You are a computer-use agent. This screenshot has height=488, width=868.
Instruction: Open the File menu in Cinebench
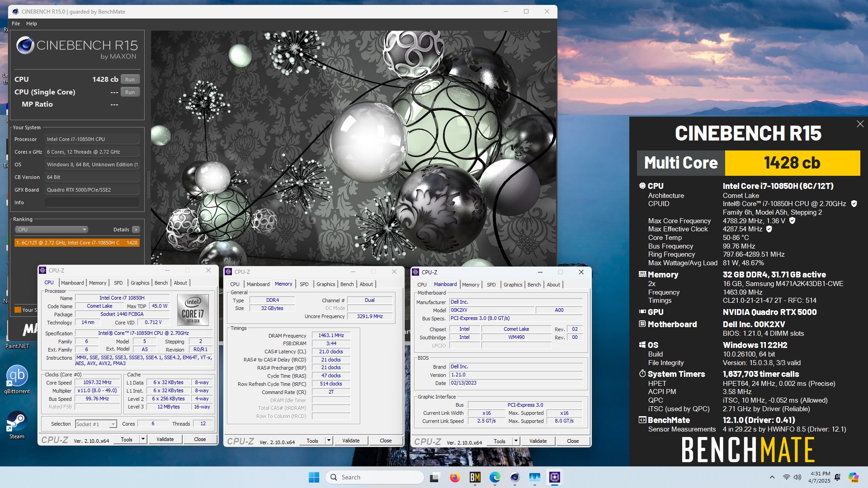coord(16,23)
